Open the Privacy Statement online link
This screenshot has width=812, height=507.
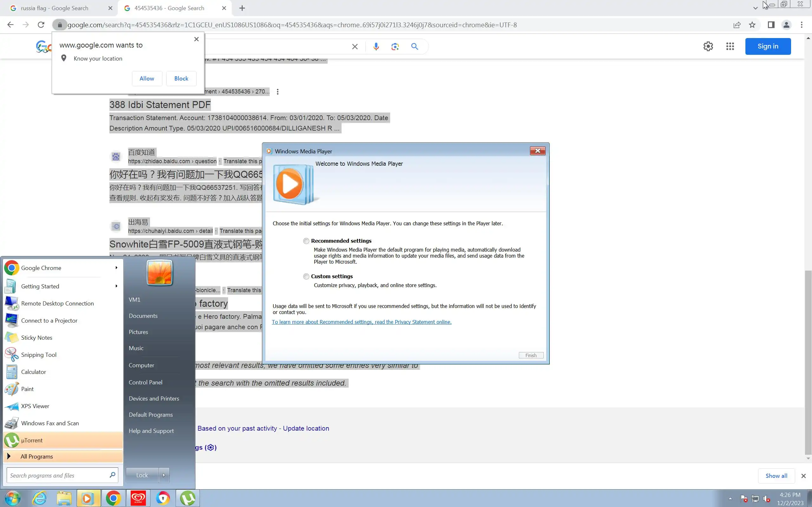coord(361,322)
